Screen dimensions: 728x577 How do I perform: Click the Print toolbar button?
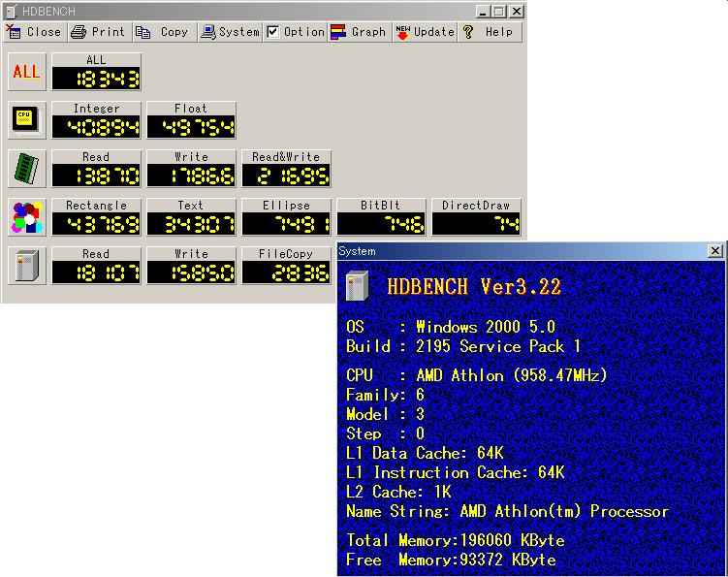[100, 32]
